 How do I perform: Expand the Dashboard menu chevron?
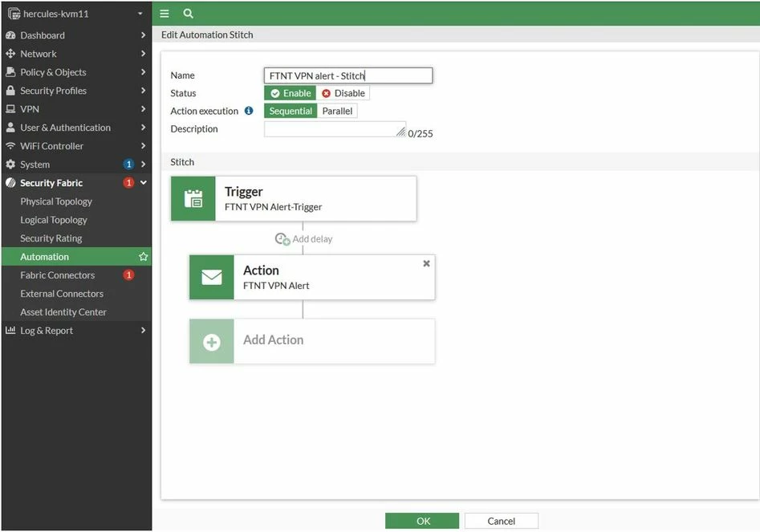tap(143, 35)
